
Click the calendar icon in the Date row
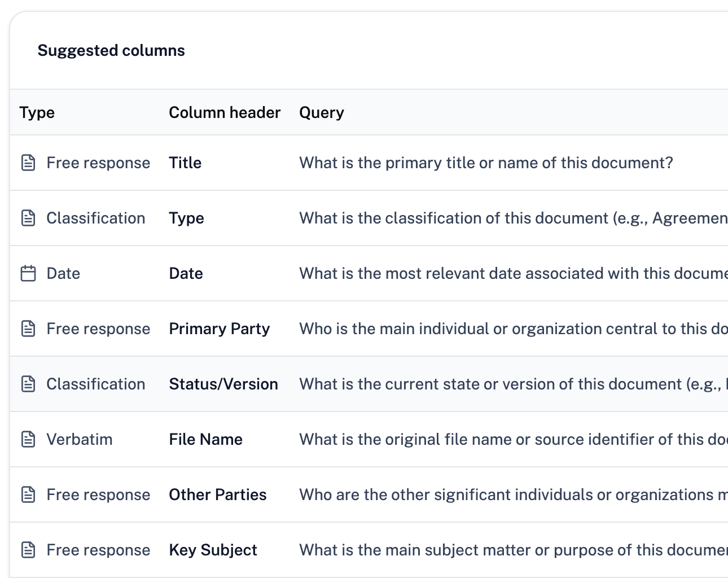pyautogui.click(x=28, y=273)
